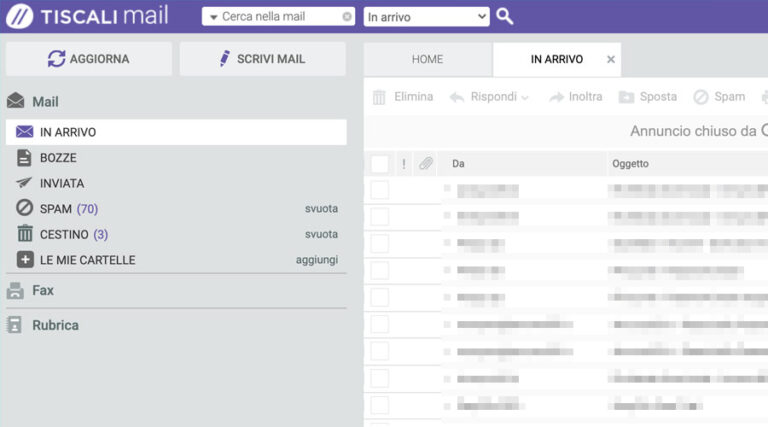Check the fifth message row checkbox
768x427 pixels.
click(380, 297)
